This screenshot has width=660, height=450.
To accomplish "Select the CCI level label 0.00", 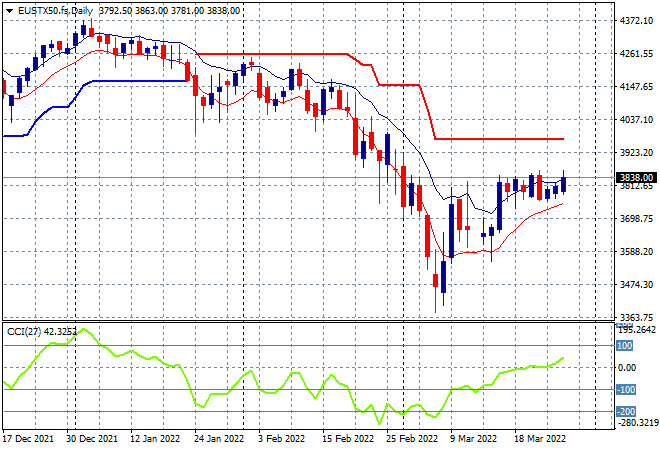I will pyautogui.click(x=626, y=368).
